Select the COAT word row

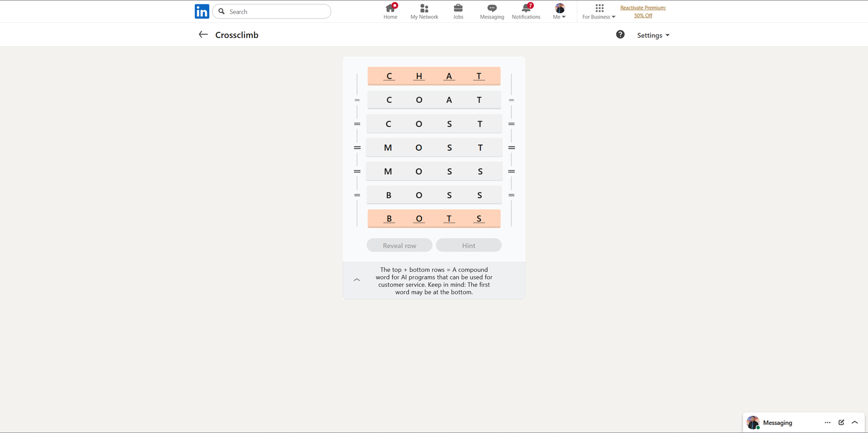tap(434, 100)
